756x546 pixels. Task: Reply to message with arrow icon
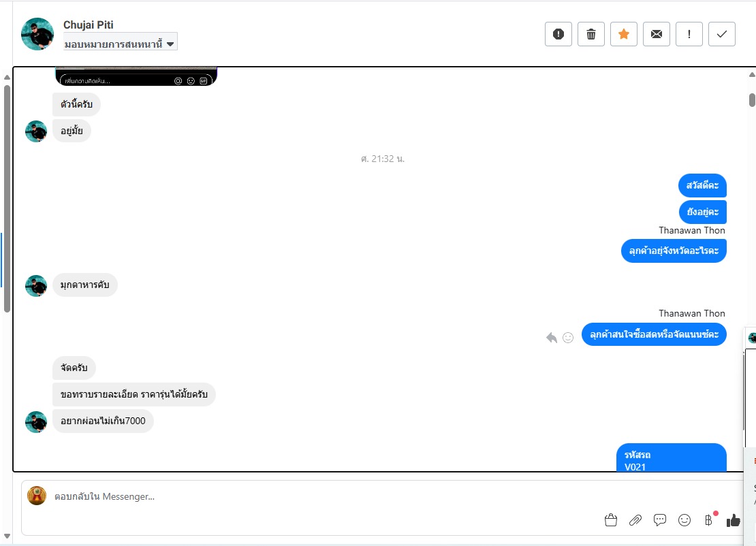tap(552, 338)
